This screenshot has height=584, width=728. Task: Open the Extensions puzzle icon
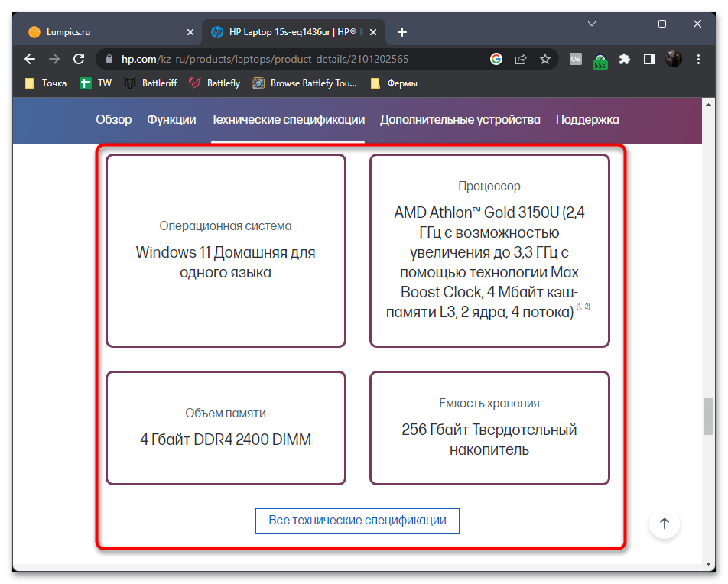(625, 59)
